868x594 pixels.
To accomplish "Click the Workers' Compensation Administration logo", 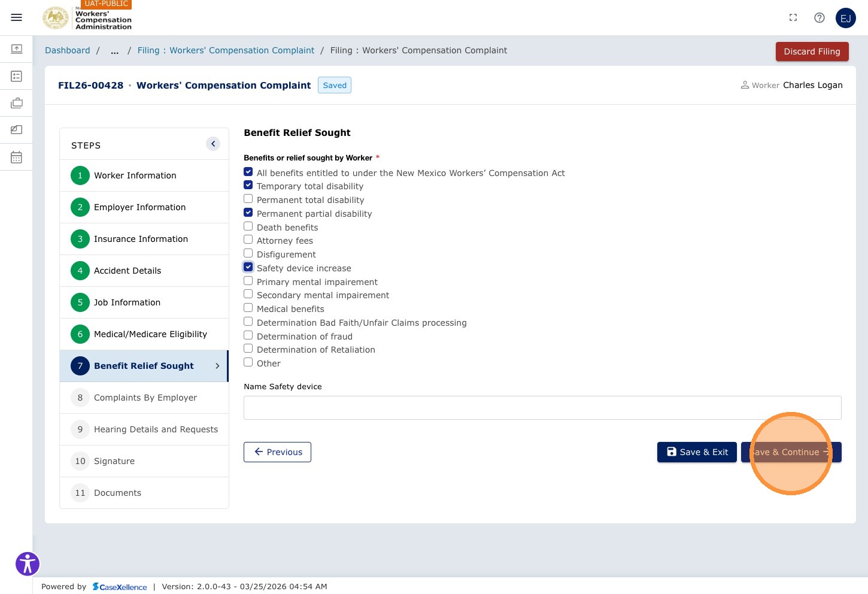I will (87, 18).
